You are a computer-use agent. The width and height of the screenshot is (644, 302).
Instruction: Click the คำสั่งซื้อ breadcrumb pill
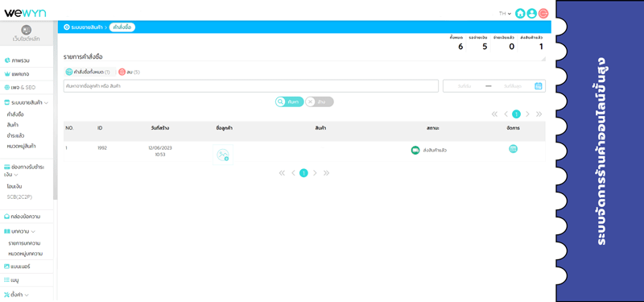pos(122,27)
